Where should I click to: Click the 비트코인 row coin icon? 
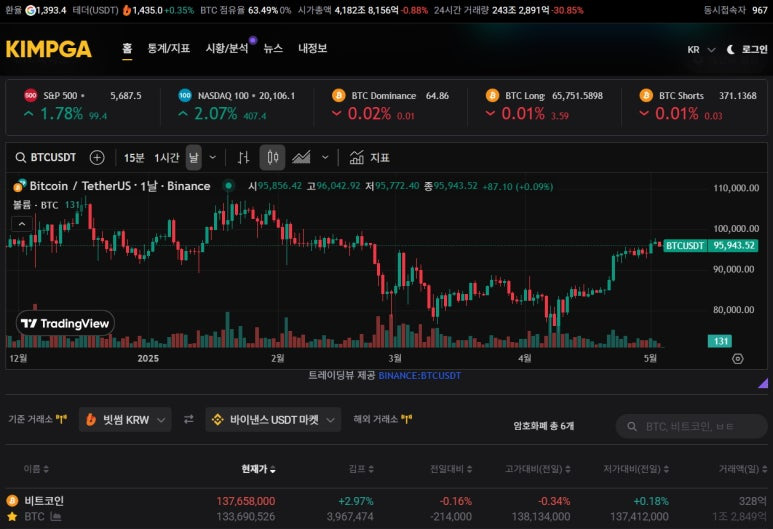coord(12,501)
